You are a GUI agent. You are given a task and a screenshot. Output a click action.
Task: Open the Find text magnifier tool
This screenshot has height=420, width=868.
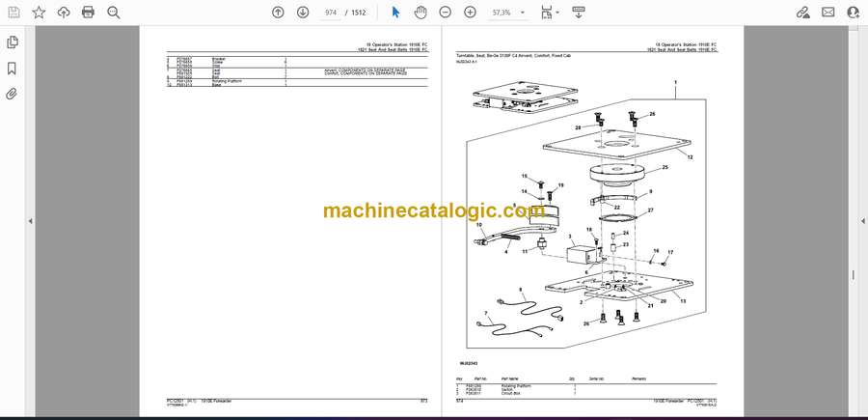coord(114,13)
